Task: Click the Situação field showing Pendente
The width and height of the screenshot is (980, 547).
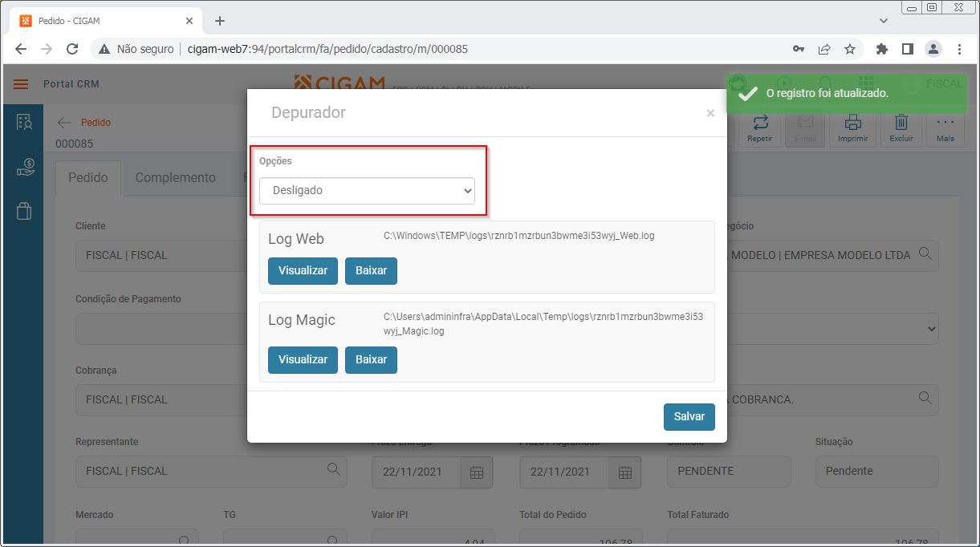Action: (x=876, y=472)
